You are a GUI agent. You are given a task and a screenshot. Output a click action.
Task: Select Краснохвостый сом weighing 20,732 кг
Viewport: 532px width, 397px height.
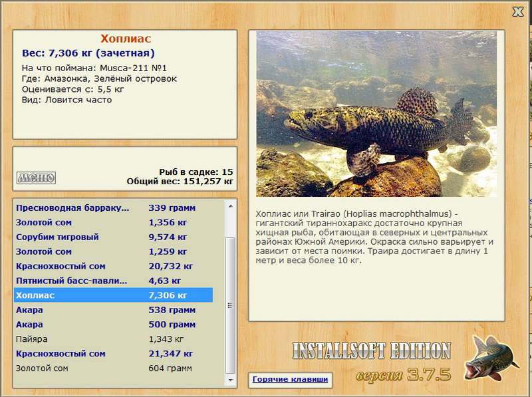point(113,266)
